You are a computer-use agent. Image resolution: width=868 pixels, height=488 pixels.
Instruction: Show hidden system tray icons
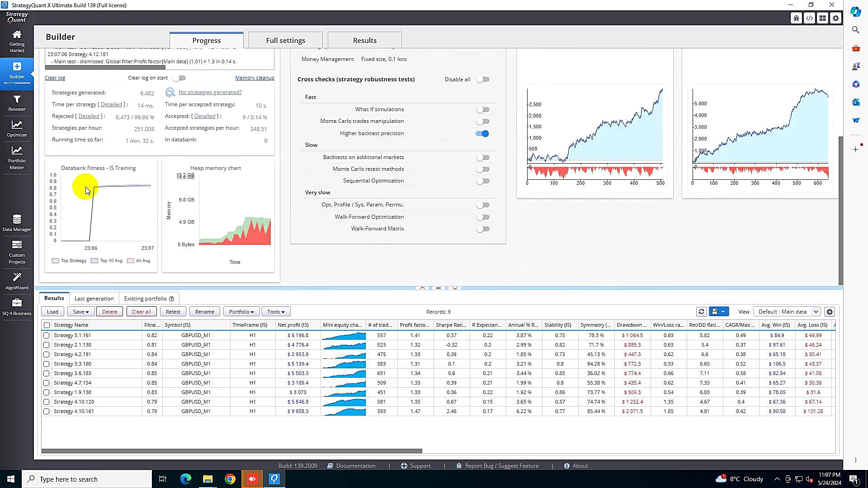(777, 479)
